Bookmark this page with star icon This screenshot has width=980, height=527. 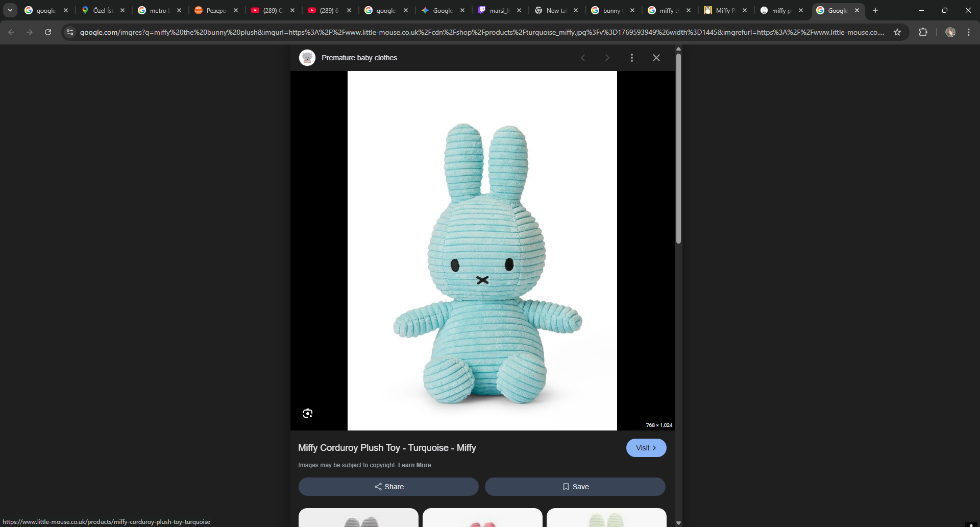[x=897, y=32]
